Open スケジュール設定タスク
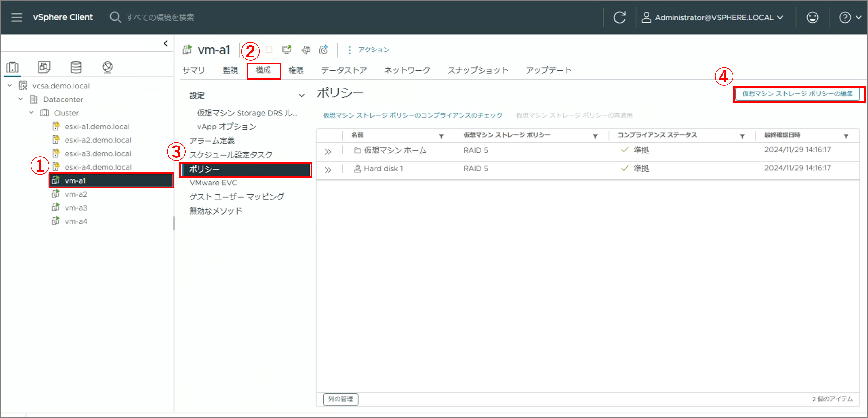 231,154
